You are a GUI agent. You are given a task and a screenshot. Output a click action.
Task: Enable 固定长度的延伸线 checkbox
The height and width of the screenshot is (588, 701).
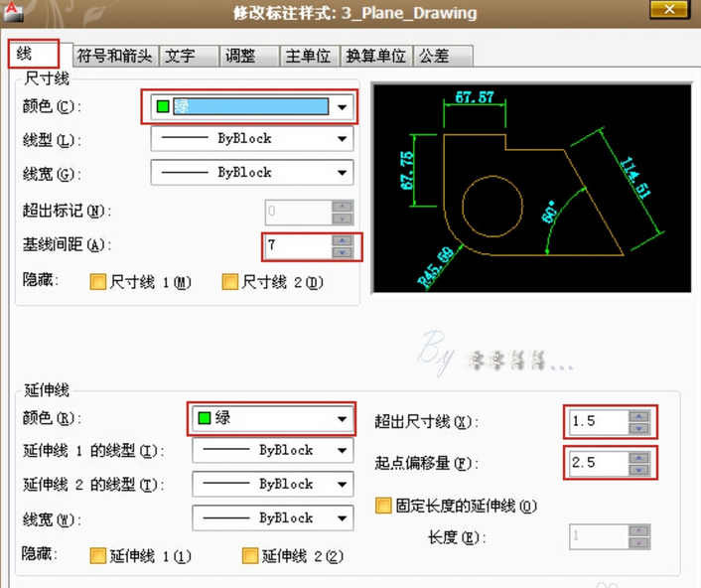383,506
